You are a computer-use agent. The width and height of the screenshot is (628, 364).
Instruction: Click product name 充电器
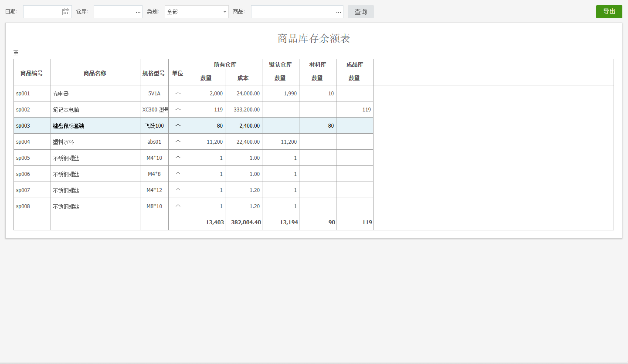pos(61,94)
